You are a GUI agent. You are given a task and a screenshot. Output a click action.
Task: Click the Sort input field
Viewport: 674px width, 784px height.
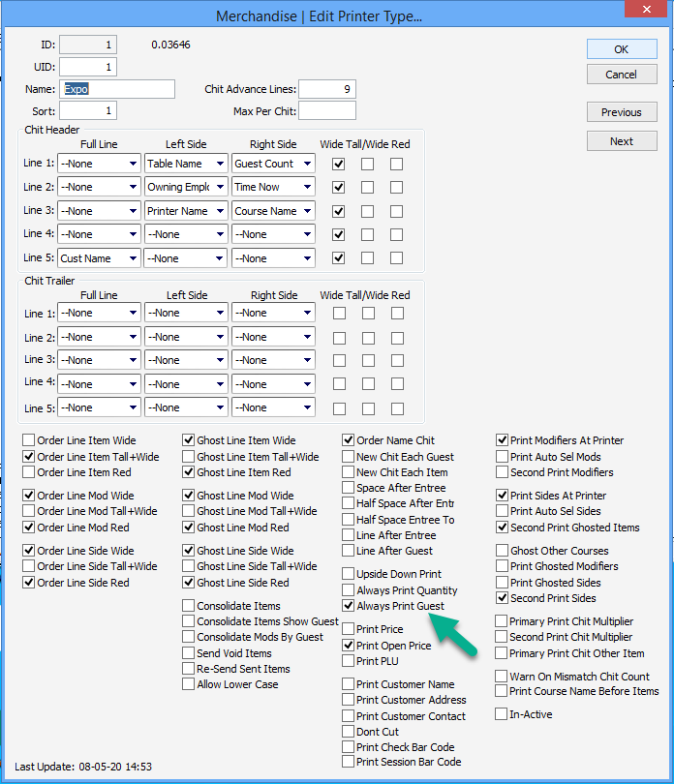coord(88,110)
